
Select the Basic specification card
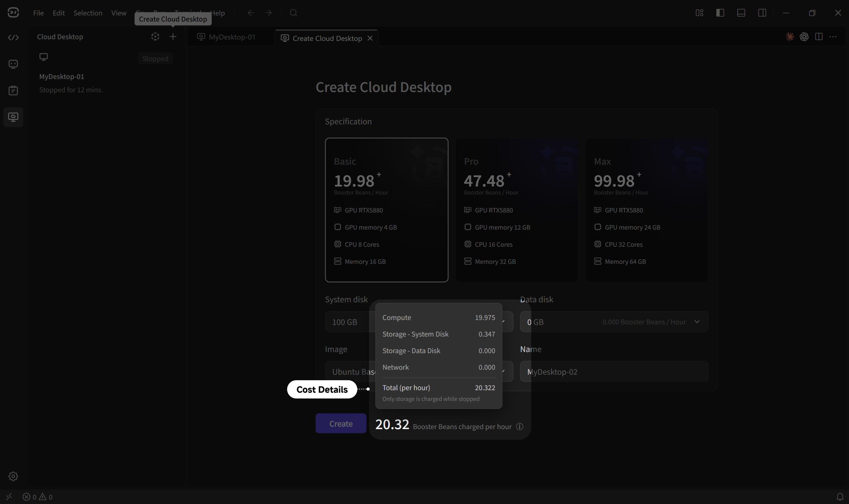(386, 210)
